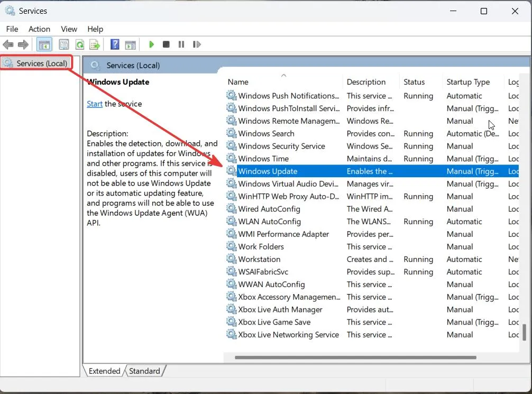Open the blue Help question mark icon
This screenshot has width=532, height=394.
point(115,44)
